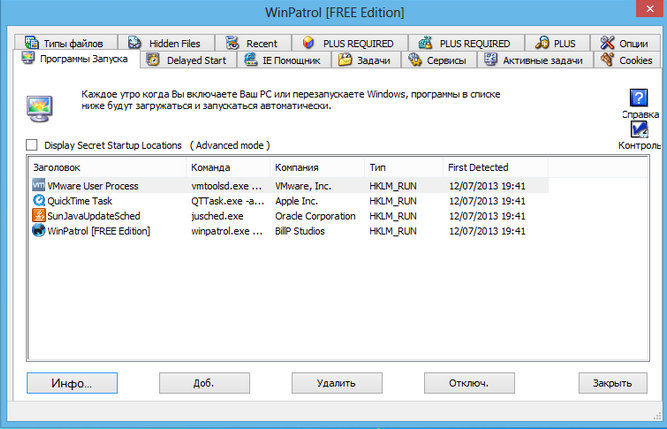The width and height of the screenshot is (667, 429).
Task: Enable Display Secret Startup Locations checkbox
Action: pyautogui.click(x=31, y=145)
